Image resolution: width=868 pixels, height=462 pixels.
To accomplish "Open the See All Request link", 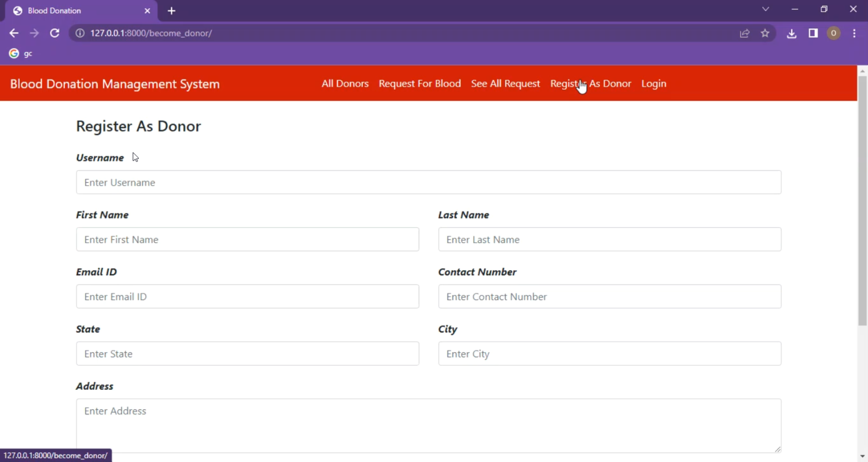I will [x=505, y=84].
